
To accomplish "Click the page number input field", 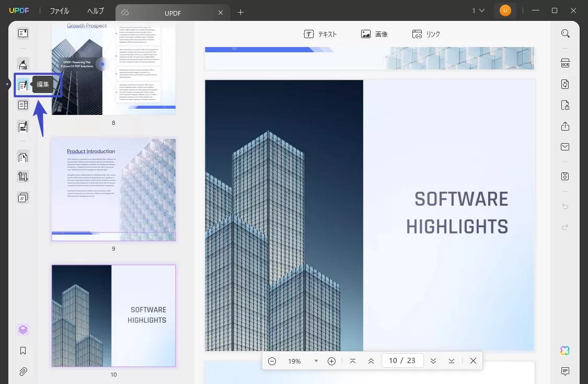I will 403,360.
